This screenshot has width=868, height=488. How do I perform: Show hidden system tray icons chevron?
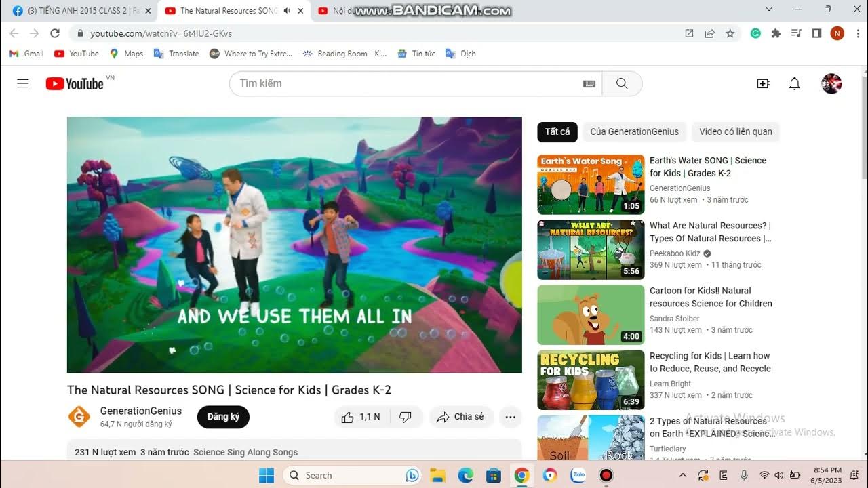683,475
